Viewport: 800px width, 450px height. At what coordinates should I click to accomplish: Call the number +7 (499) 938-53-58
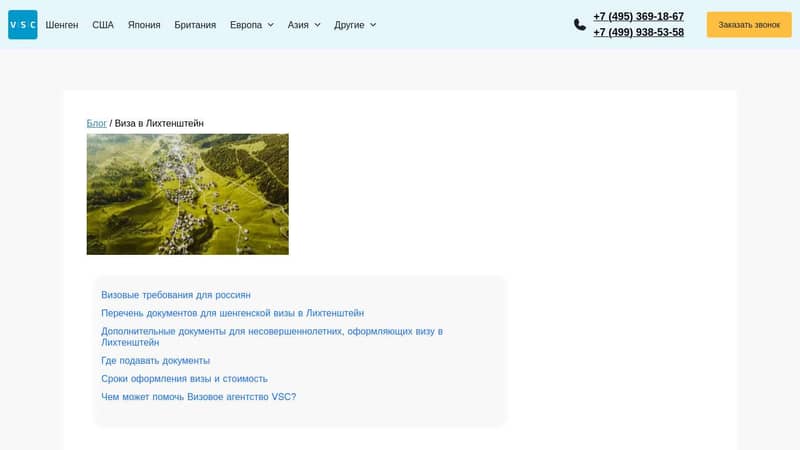point(638,32)
